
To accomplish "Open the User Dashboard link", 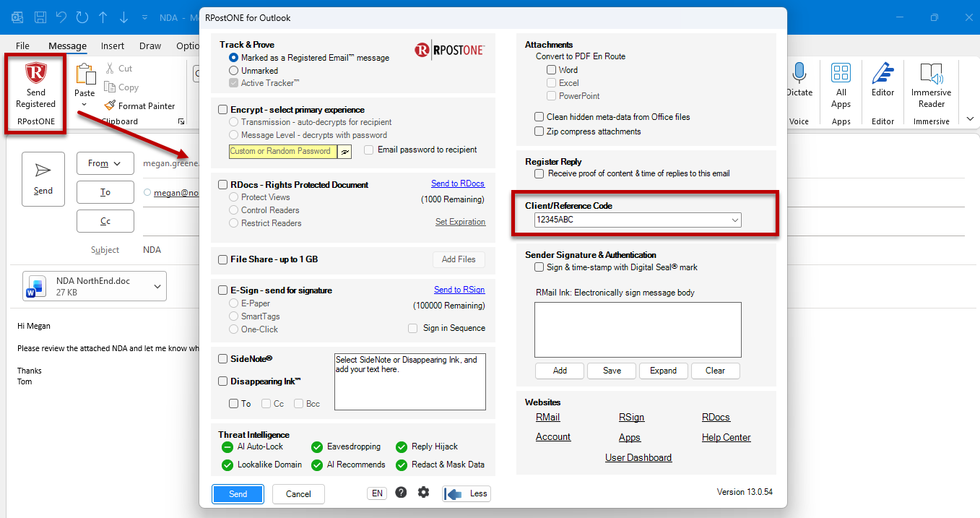I will coord(638,457).
